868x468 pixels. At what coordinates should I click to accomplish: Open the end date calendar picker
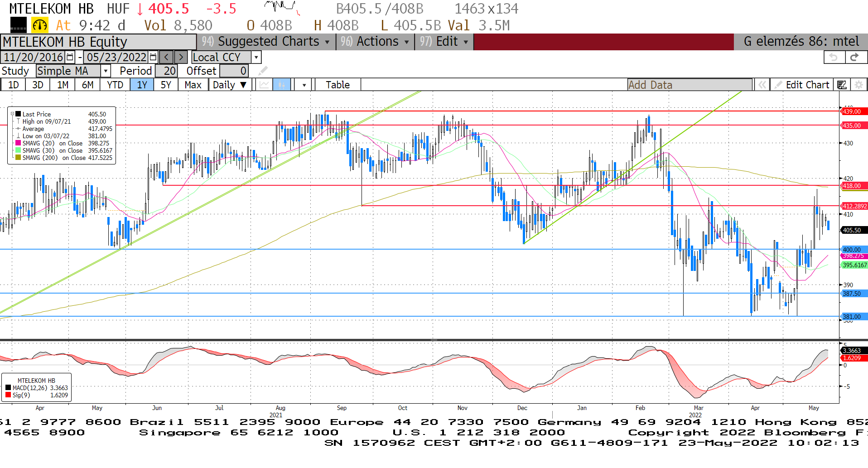[x=153, y=57]
